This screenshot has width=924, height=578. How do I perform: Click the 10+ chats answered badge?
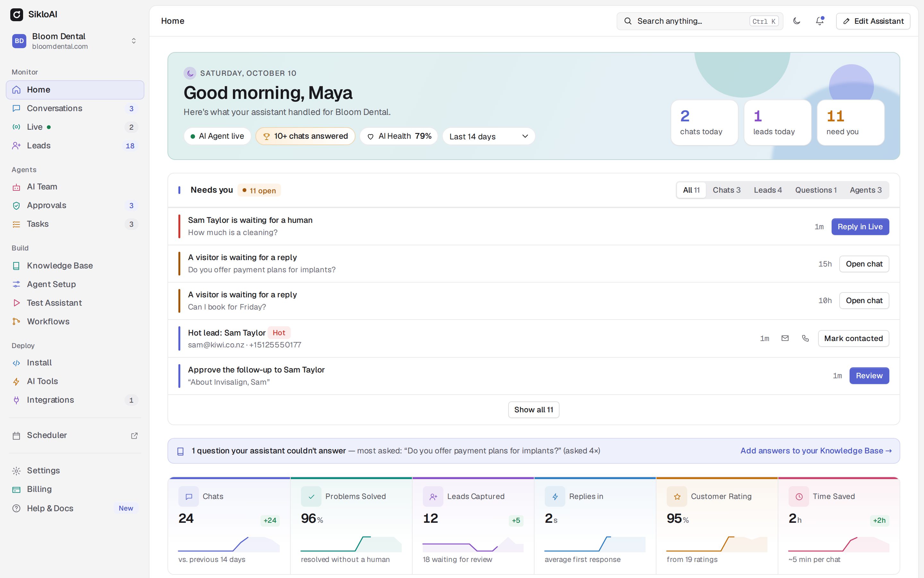click(305, 136)
